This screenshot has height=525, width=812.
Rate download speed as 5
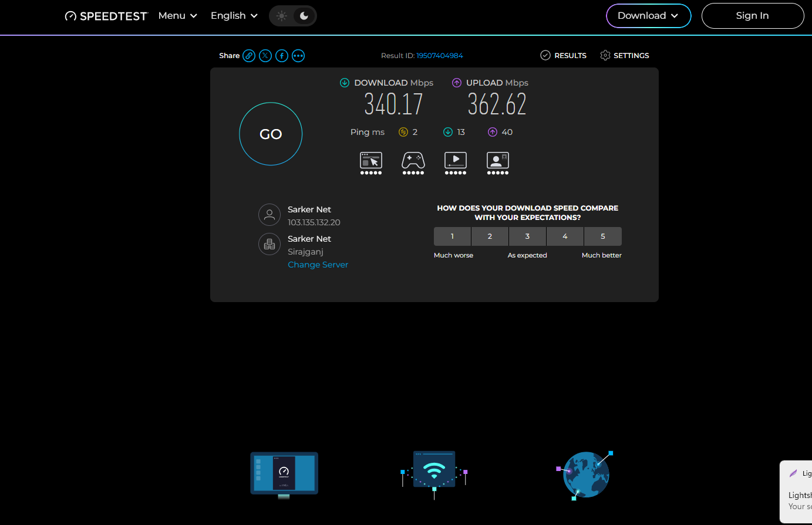(603, 236)
